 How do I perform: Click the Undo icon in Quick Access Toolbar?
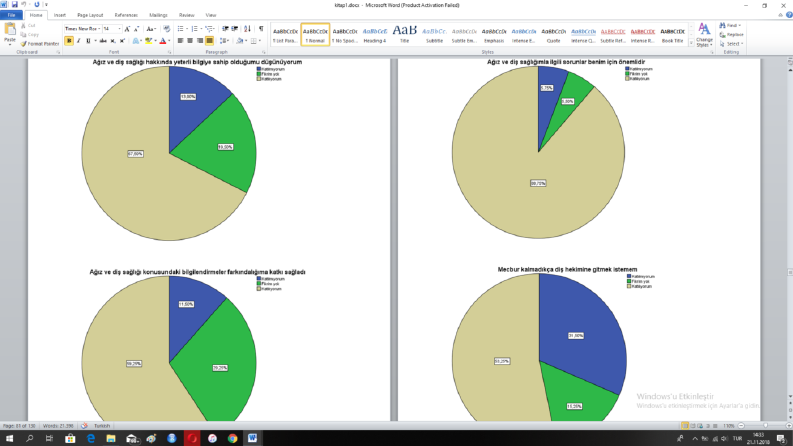[24, 5]
